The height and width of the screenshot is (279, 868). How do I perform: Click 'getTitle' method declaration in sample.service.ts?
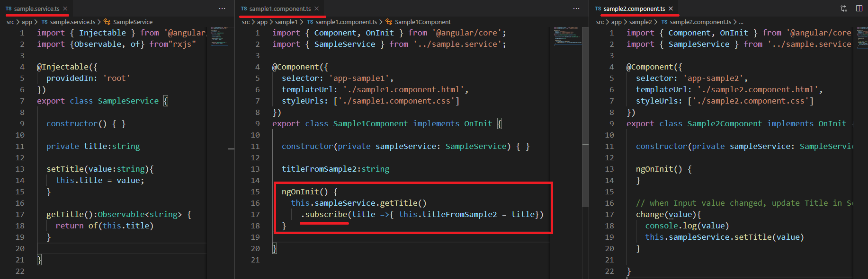(65, 214)
